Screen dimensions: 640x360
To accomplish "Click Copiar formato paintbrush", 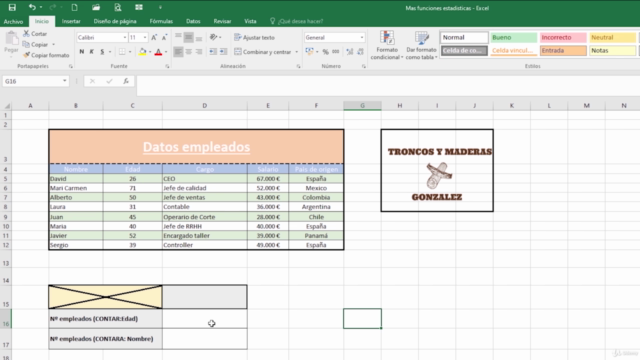I will 46,55.
